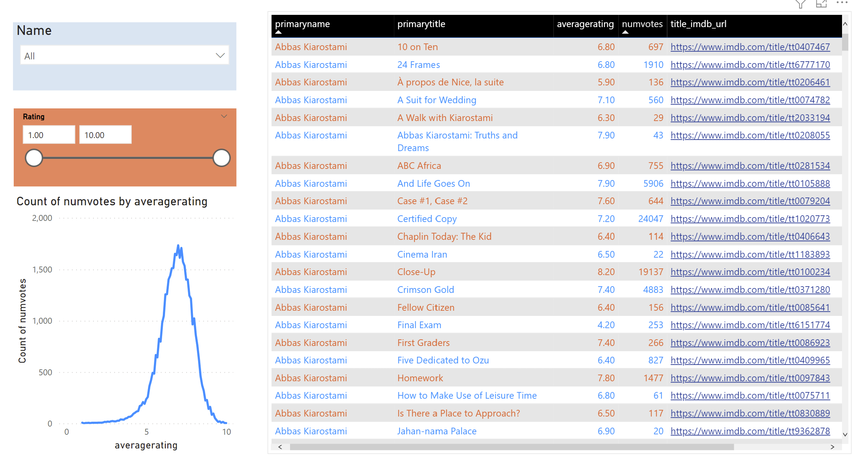This screenshot has height=467, width=868.
Task: Open focus mode for the table visual
Action: click(x=821, y=4)
